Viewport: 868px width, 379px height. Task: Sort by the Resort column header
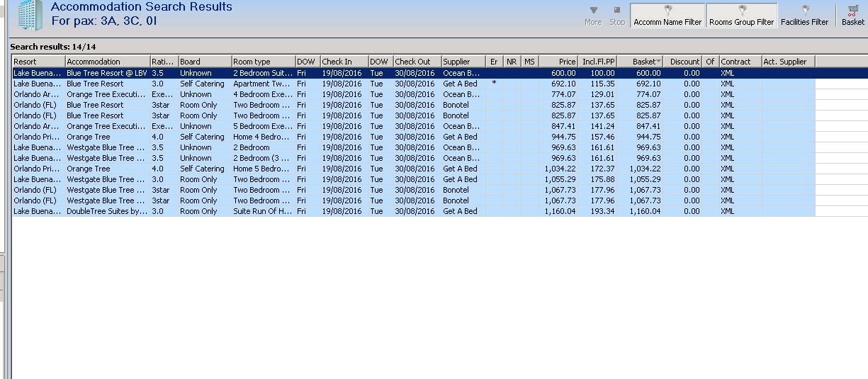pyautogui.click(x=38, y=62)
